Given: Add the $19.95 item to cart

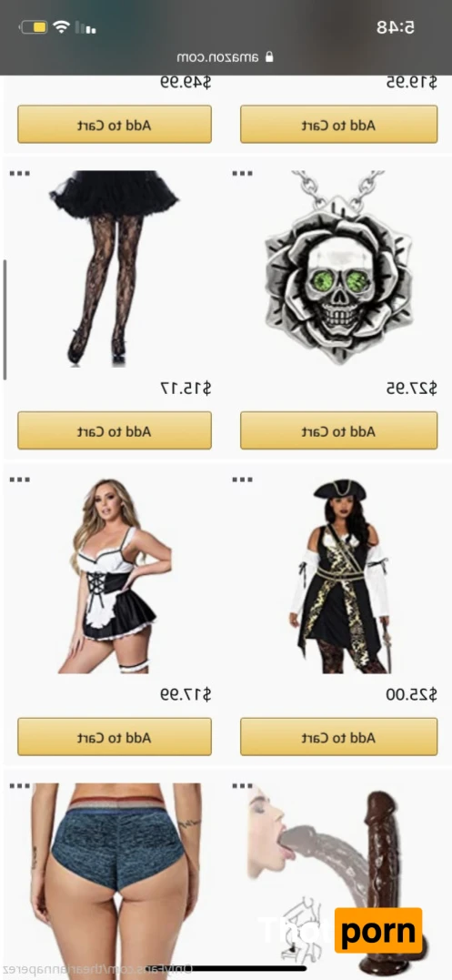Looking at the screenshot, I should pyautogui.click(x=338, y=125).
